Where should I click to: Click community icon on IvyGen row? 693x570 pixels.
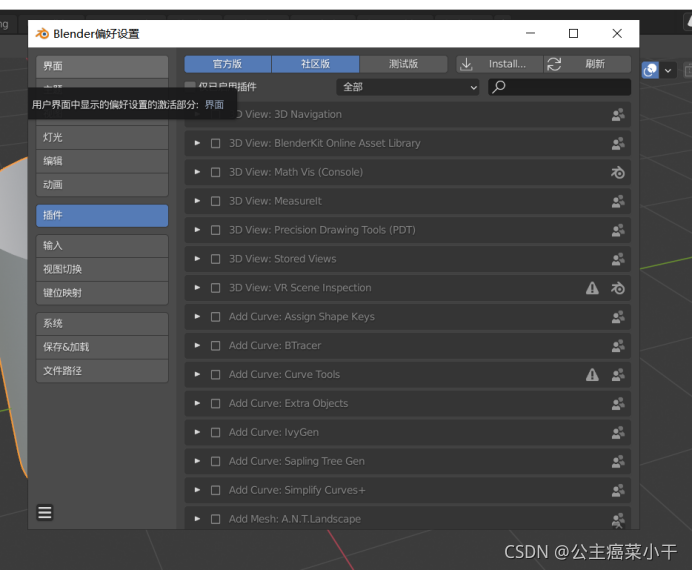(618, 432)
